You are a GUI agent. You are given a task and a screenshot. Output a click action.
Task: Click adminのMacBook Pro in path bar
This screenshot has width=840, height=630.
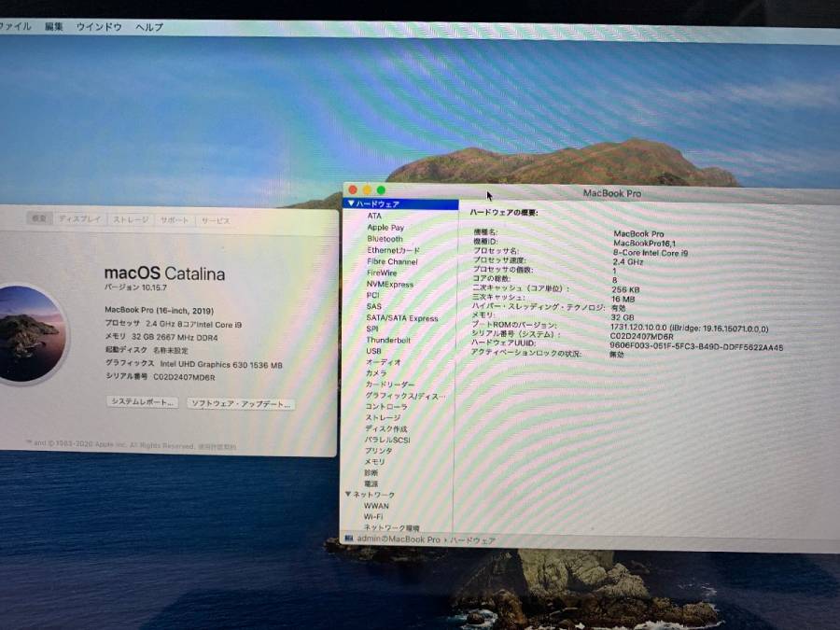point(399,539)
